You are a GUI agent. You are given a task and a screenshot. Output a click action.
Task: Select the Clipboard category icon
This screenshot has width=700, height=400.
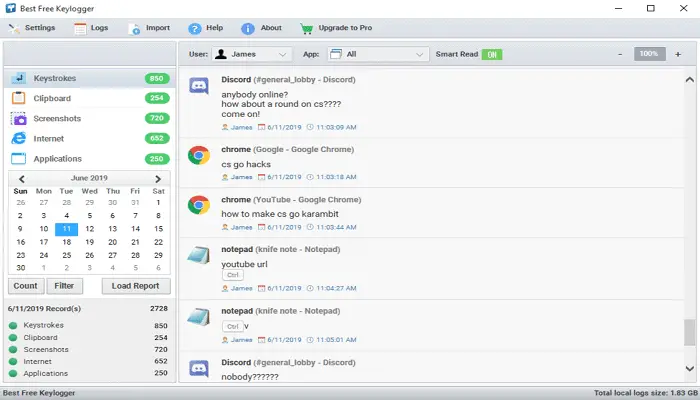pos(18,98)
